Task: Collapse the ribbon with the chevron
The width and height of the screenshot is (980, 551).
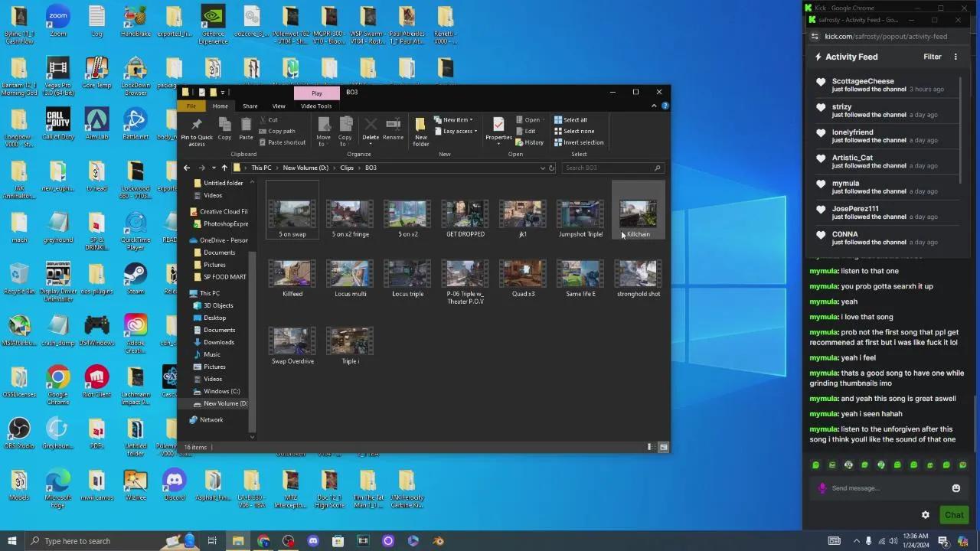Action: [x=654, y=106]
